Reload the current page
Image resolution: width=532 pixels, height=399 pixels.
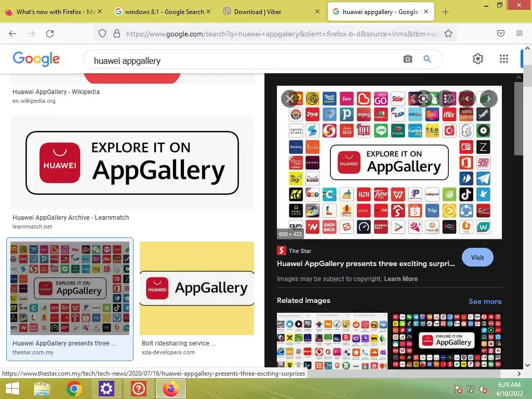point(50,33)
